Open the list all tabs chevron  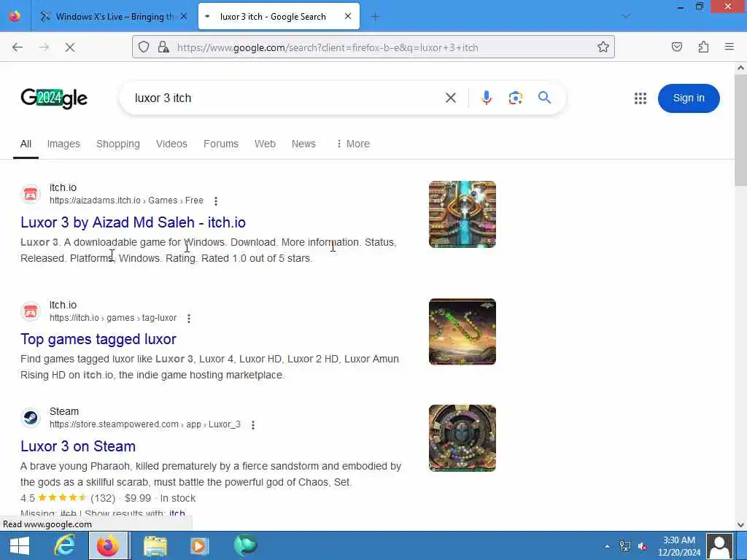coord(626,17)
